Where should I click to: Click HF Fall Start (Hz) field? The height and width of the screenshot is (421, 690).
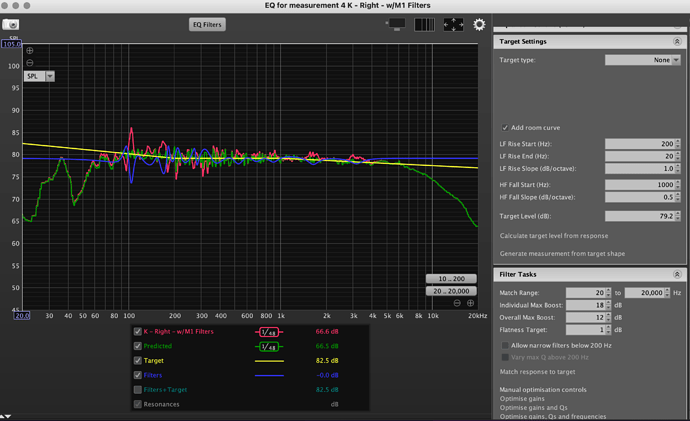click(639, 185)
